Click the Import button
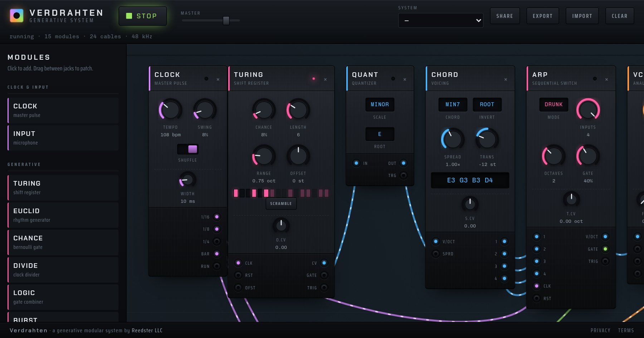 582,16
